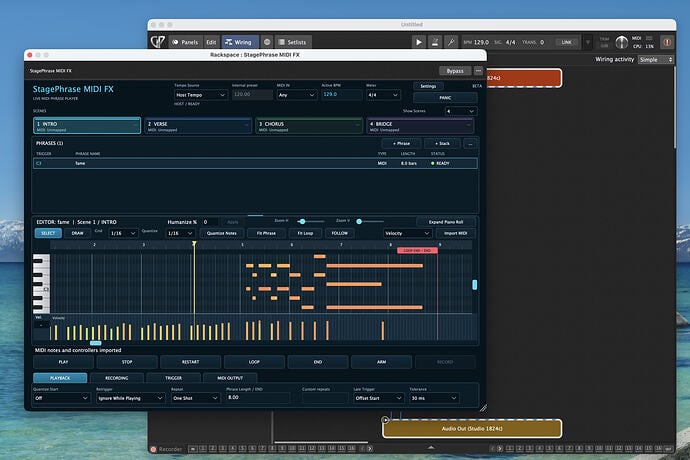Screen dimensions: 690x460
Task: Select the fame phrase row
Action: click(x=255, y=163)
